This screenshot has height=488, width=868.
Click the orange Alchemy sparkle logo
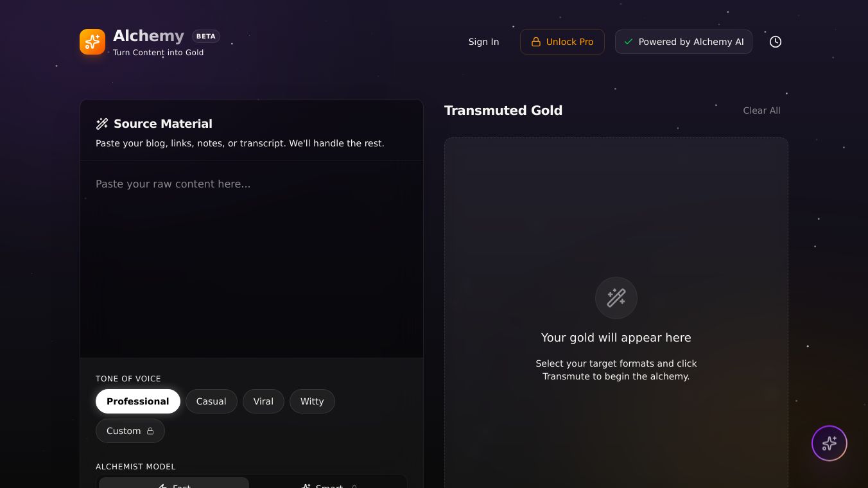[92, 42]
